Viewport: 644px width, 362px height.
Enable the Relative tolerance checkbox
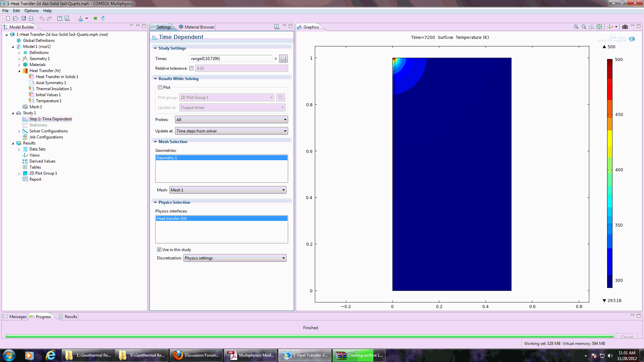[x=191, y=68]
